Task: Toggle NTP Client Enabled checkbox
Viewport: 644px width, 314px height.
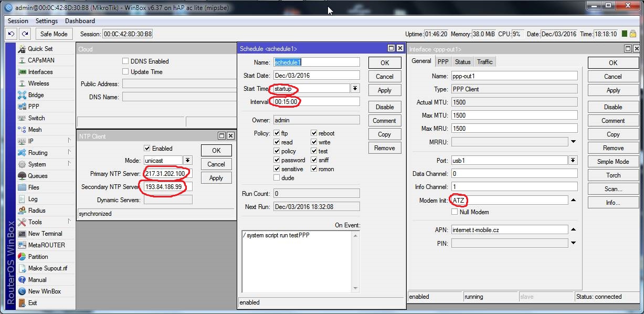Action: pos(147,148)
